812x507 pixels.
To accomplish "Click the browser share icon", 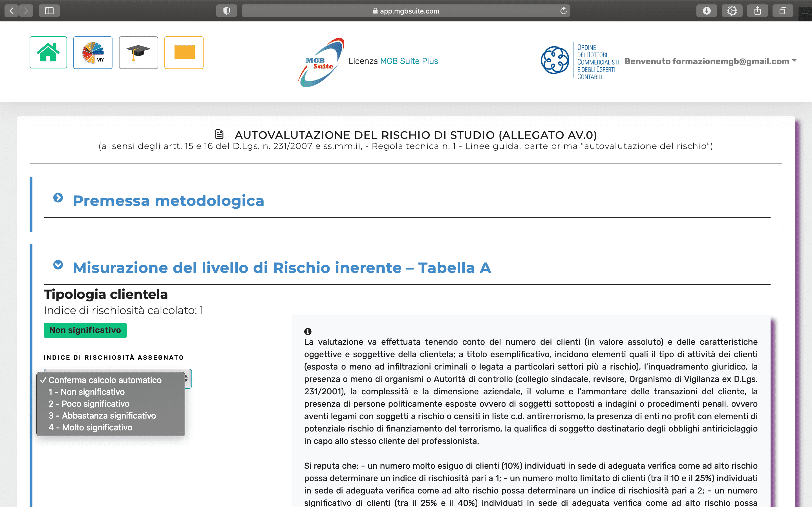I will pyautogui.click(x=757, y=11).
